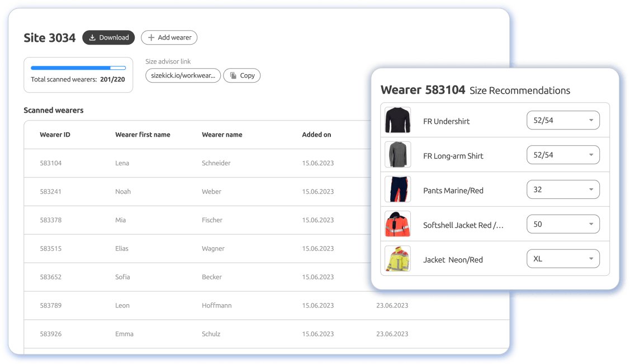Select wearer ID 583104
This screenshot has width=630, height=364.
point(51,163)
